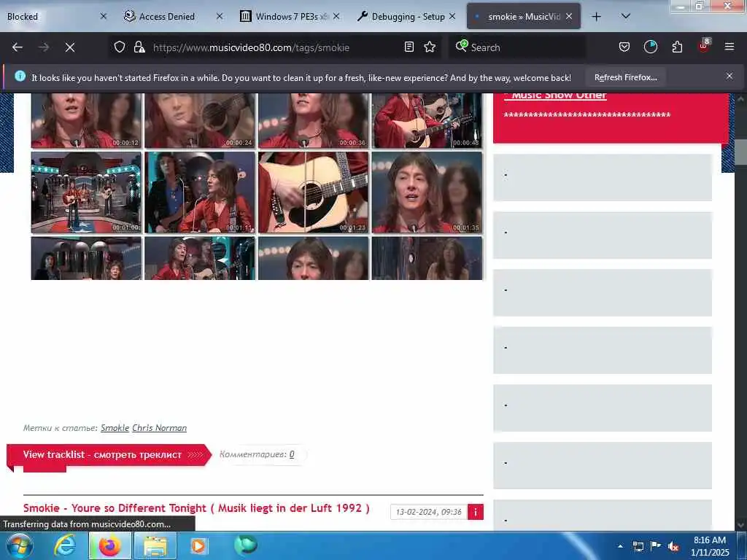Open the comments count 0 link
The height and width of the screenshot is (560, 747).
click(292, 454)
